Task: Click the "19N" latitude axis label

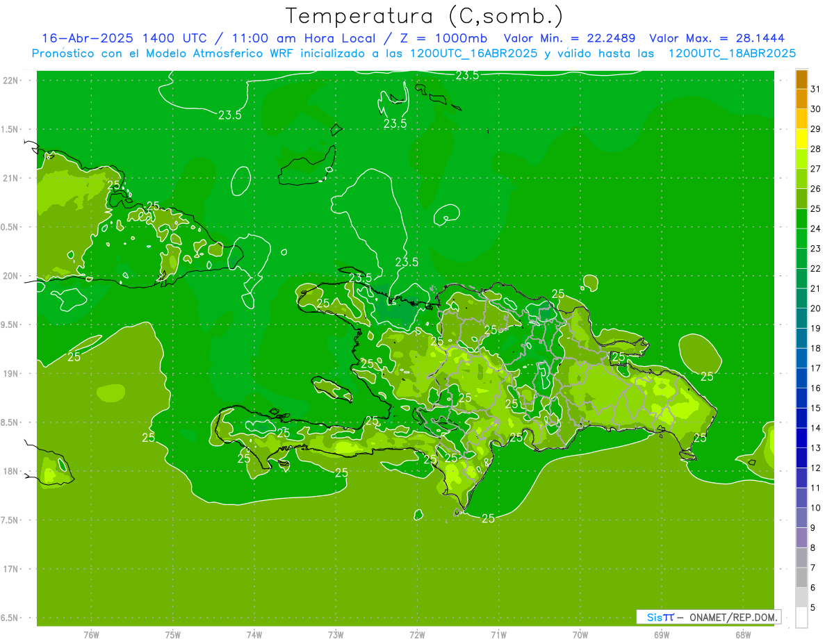Action: point(10,374)
